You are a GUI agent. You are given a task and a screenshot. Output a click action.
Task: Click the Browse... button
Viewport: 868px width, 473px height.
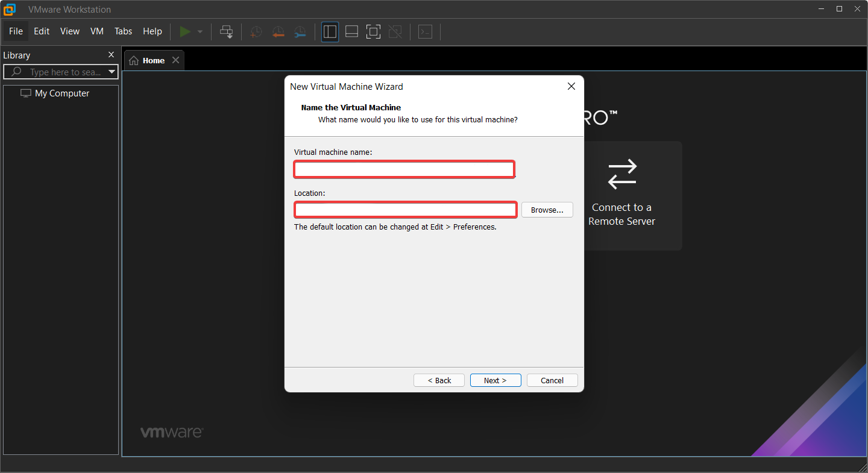point(547,210)
